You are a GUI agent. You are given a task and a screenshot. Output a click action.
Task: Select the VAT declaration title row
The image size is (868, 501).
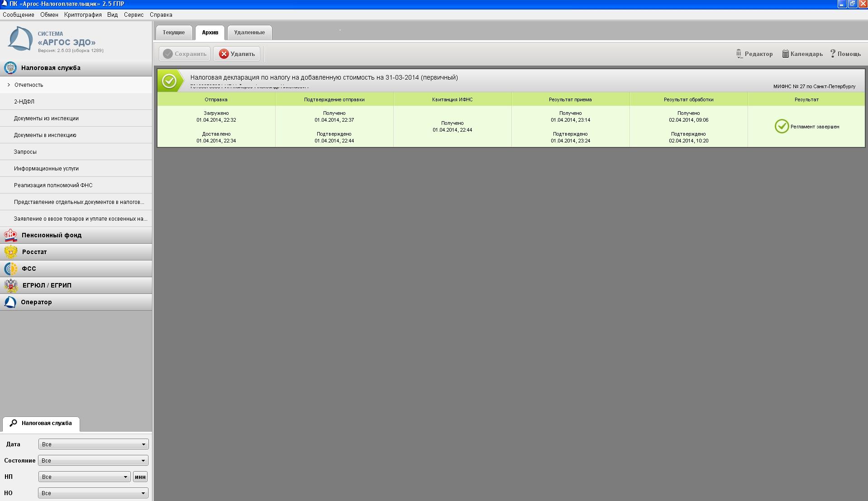click(511, 81)
